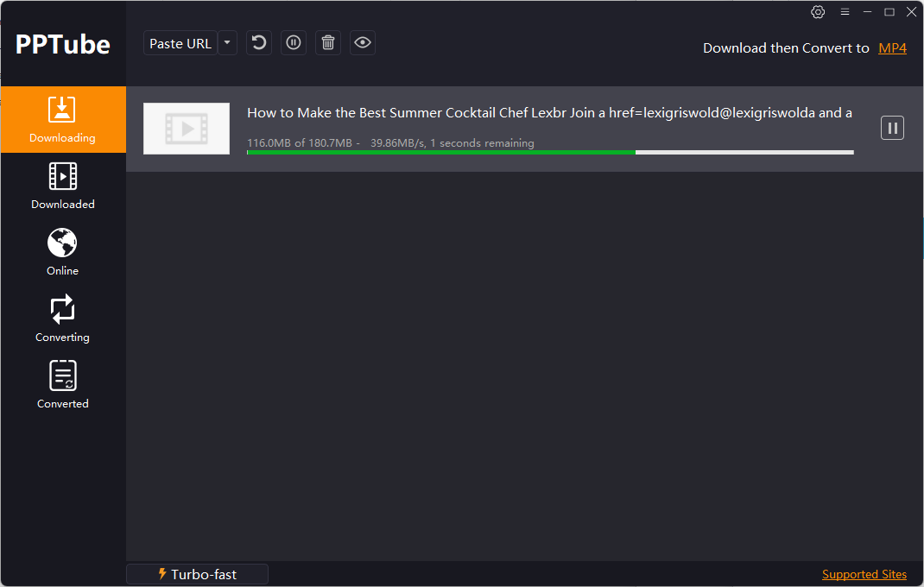Click the download progress bar
The height and width of the screenshot is (587, 924).
(550, 152)
